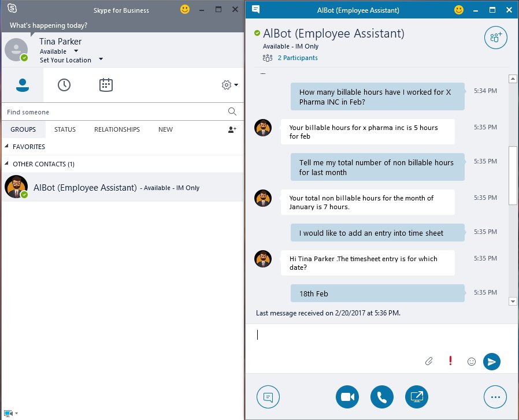Click Tina Parker's profile picture
Viewport: 519px width, 420px height.
(16, 50)
